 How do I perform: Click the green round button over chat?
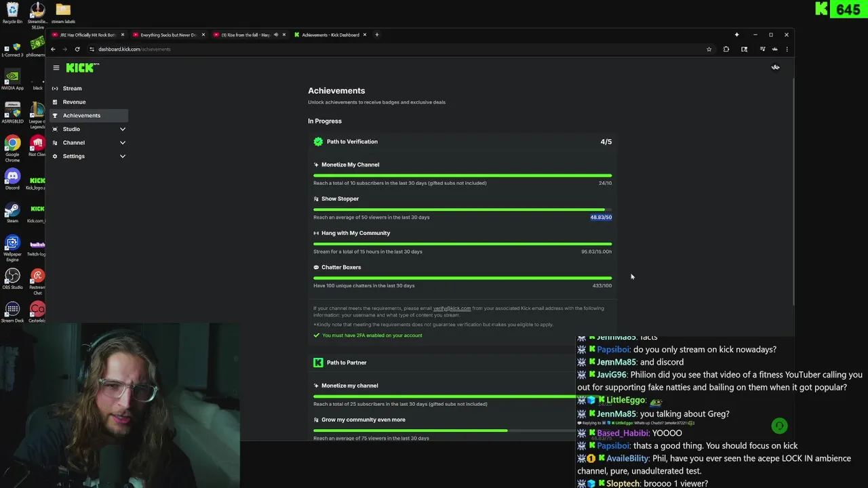(779, 426)
